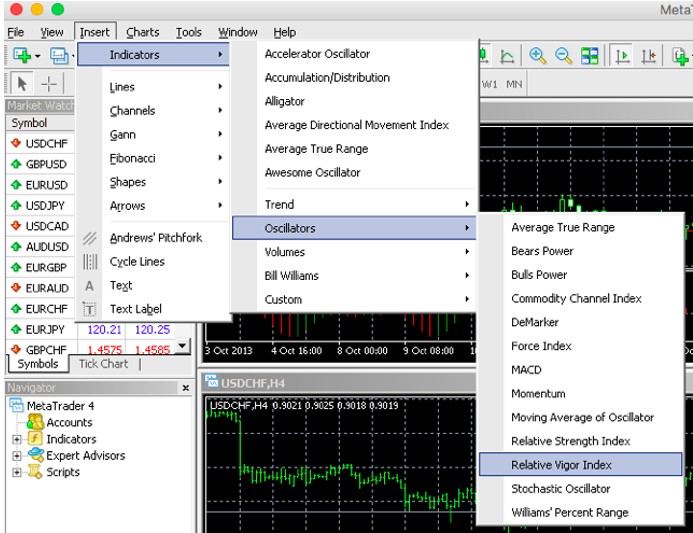This screenshot has width=693, height=533.
Task: Open the New Chart dropdown arrow
Action: [x=38, y=56]
